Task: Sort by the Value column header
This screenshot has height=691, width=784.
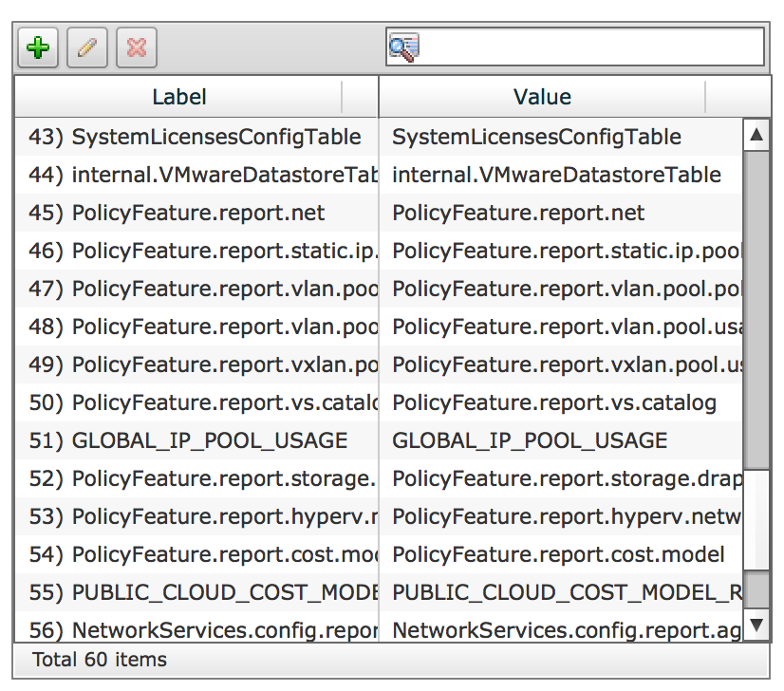Action: (x=542, y=97)
